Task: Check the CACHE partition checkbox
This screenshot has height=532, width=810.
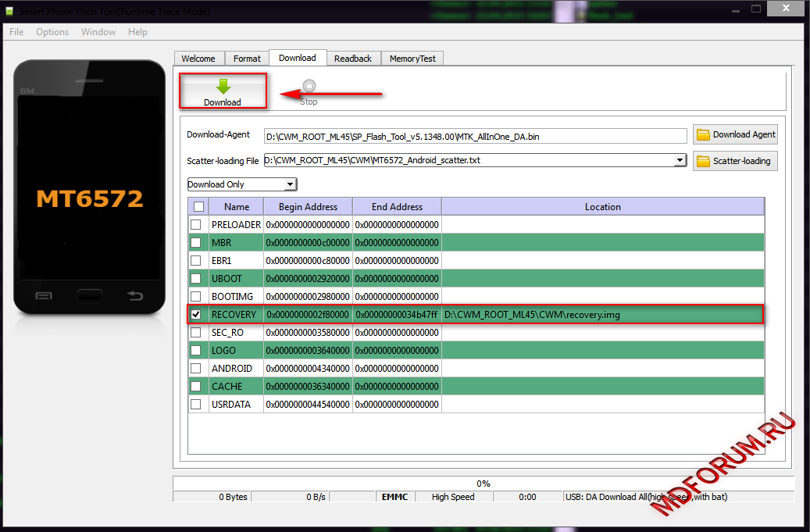Action: (196, 387)
